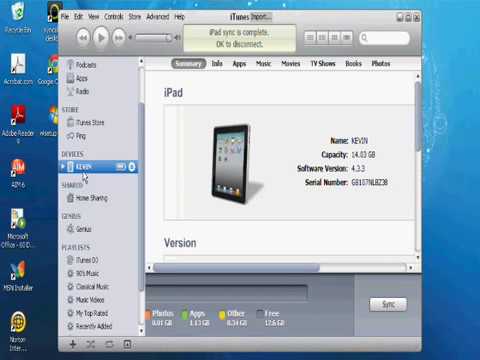The image size is (480, 360).
Task: Open the Store menu
Action: [135, 16]
